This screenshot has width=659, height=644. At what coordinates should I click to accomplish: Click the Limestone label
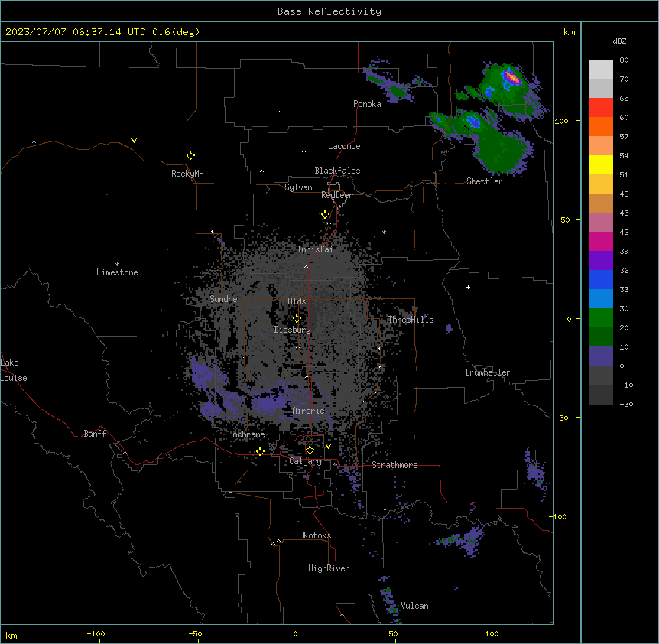click(117, 272)
